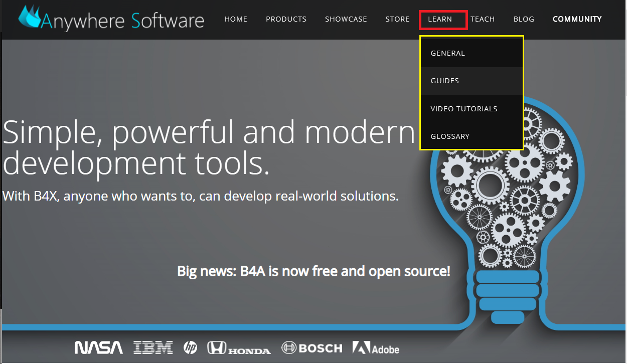Viewport: 627px width, 364px height.
Task: Open the HOME navigation item
Action: (236, 19)
